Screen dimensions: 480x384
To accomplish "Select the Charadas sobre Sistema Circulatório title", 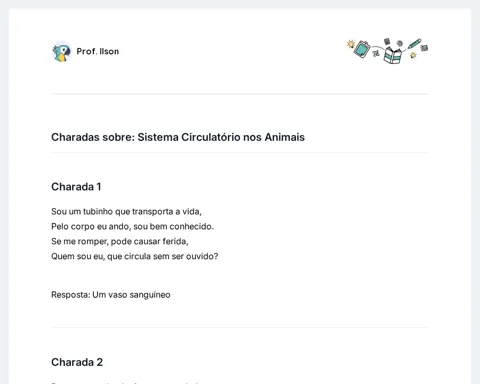I will pos(178,137).
